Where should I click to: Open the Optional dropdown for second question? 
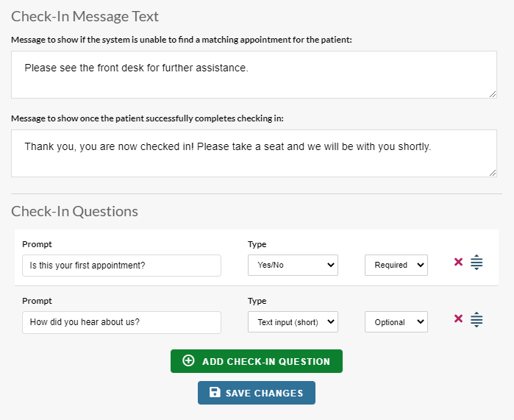coord(396,322)
